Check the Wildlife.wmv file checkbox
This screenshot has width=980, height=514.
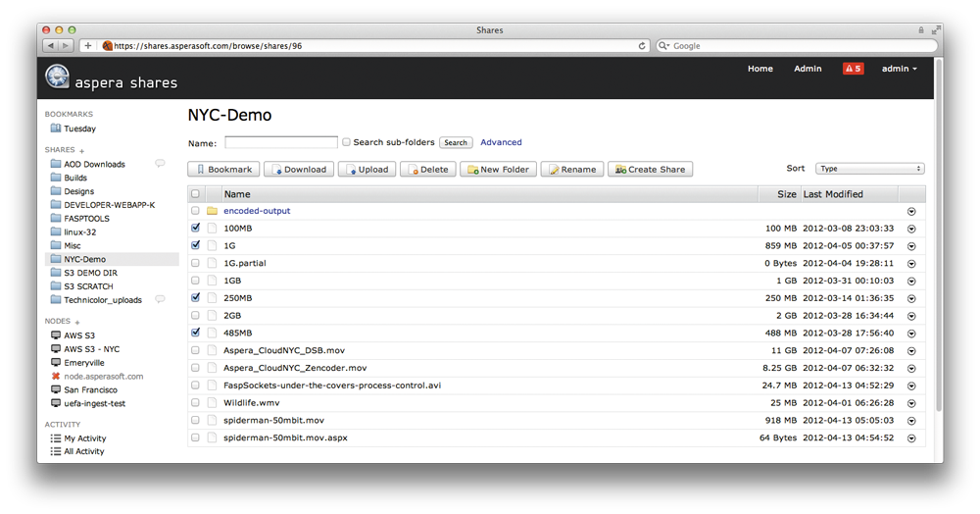(x=196, y=402)
